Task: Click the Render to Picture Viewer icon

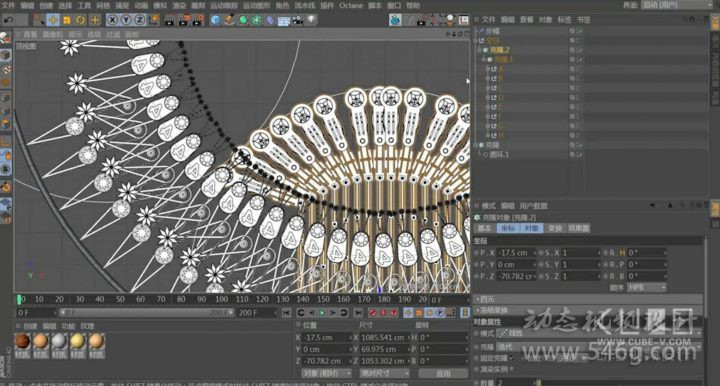Action: [184, 20]
